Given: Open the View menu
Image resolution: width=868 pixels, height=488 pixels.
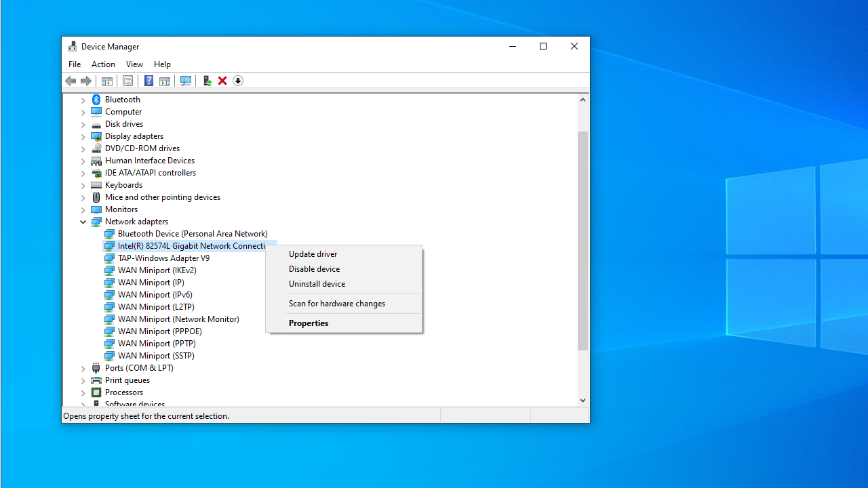Looking at the screenshot, I should pyautogui.click(x=134, y=64).
